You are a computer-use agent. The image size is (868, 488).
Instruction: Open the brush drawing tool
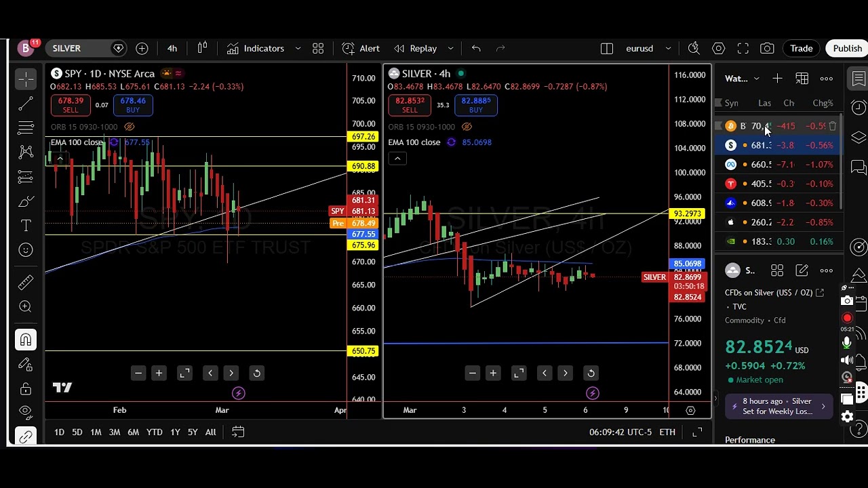(x=26, y=201)
